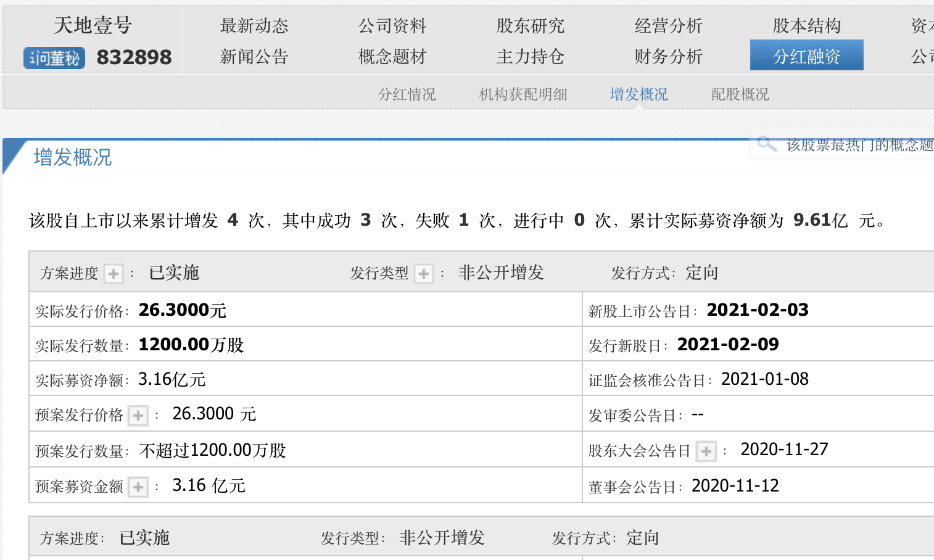
Task: Open 主力持仓 page
Action: 531,57
